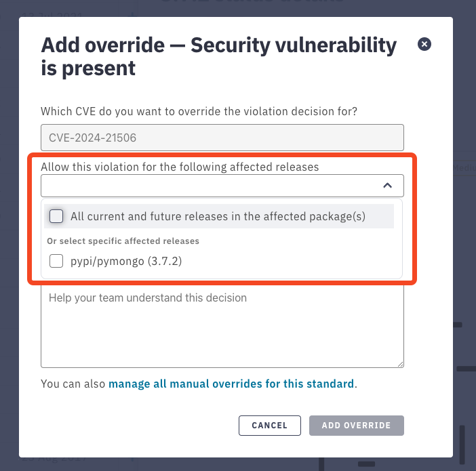Collapse the affected releases chevron arrow
This screenshot has width=476, height=471.
[x=387, y=186]
